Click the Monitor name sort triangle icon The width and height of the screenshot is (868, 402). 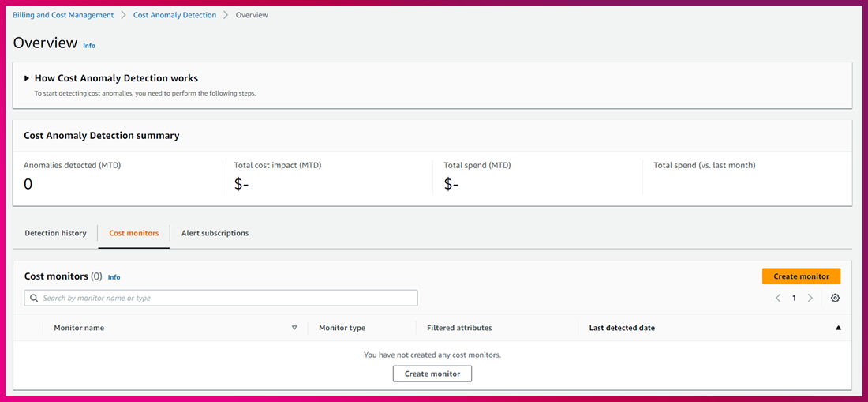294,328
